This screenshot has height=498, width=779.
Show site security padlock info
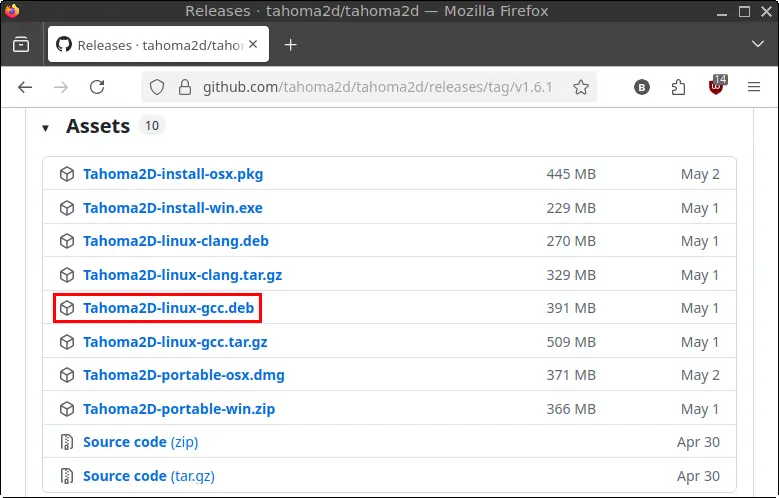tap(185, 87)
